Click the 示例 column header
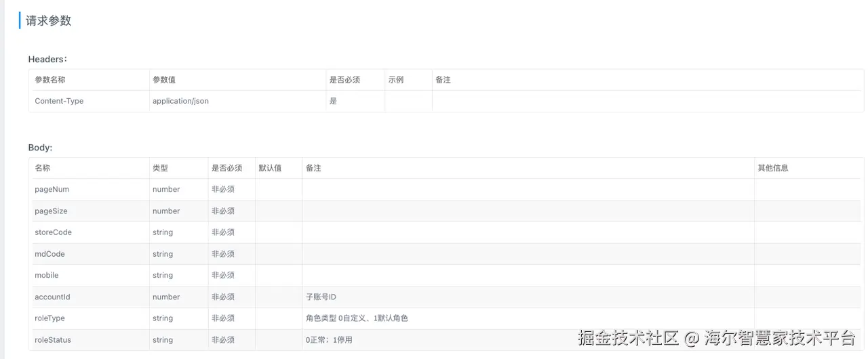868x359 pixels. 396,80
